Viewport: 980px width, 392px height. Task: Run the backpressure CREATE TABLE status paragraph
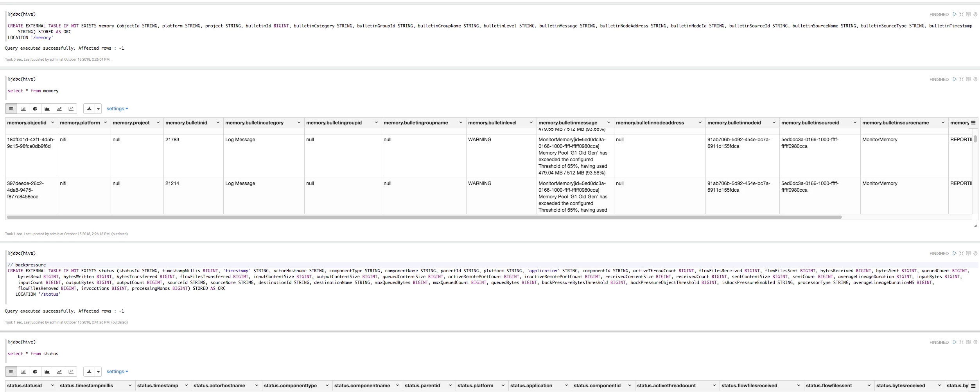[955, 254]
